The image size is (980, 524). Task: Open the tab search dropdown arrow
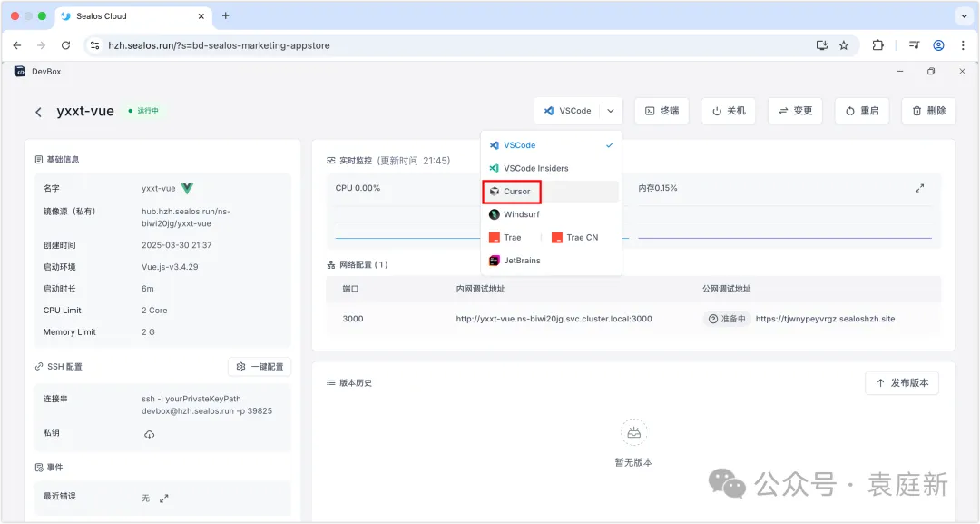(964, 16)
